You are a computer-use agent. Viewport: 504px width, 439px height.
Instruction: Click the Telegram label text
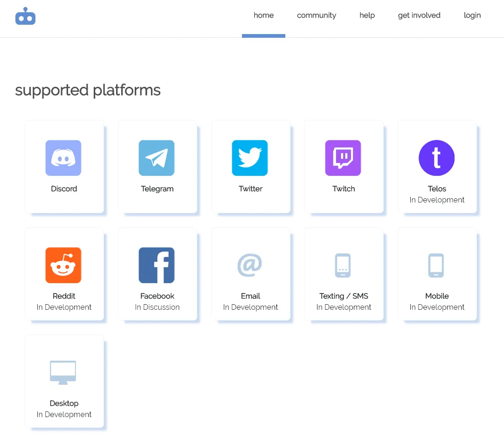[x=157, y=189]
